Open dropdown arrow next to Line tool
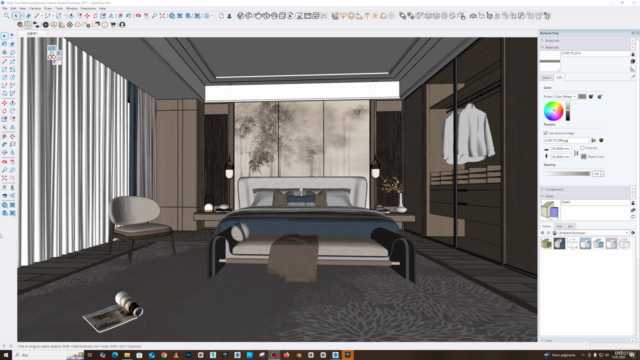Screen dimensions: 640x360 42,16
